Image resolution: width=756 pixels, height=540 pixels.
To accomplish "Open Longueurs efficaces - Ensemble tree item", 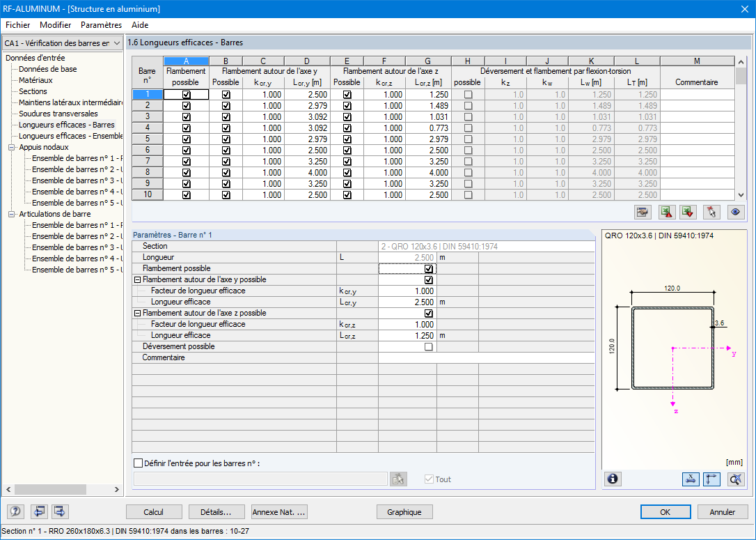I will tap(70, 136).
